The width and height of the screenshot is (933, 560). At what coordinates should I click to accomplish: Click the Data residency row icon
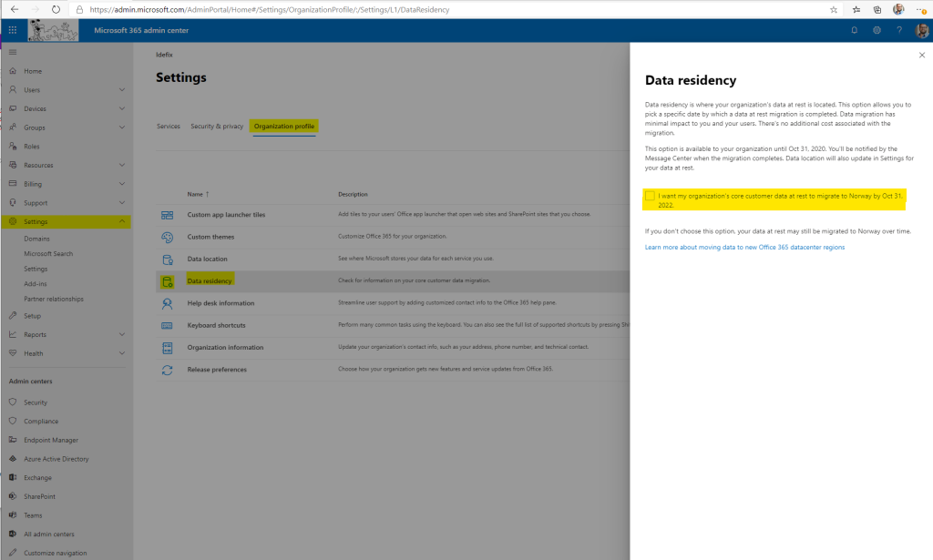(x=168, y=280)
